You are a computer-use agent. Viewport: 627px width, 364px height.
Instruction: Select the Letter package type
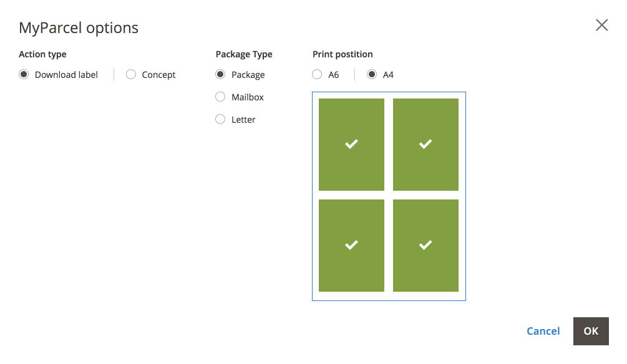220,120
